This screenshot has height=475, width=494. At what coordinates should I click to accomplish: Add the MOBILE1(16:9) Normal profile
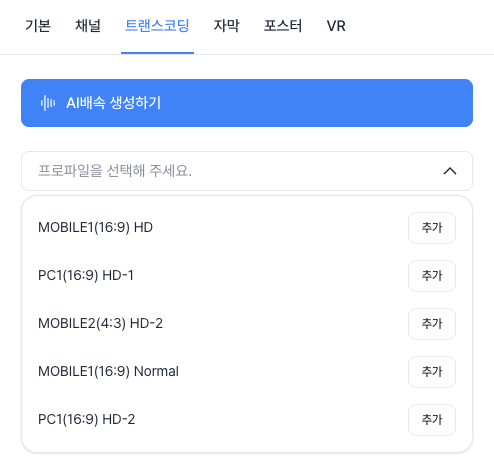point(432,372)
